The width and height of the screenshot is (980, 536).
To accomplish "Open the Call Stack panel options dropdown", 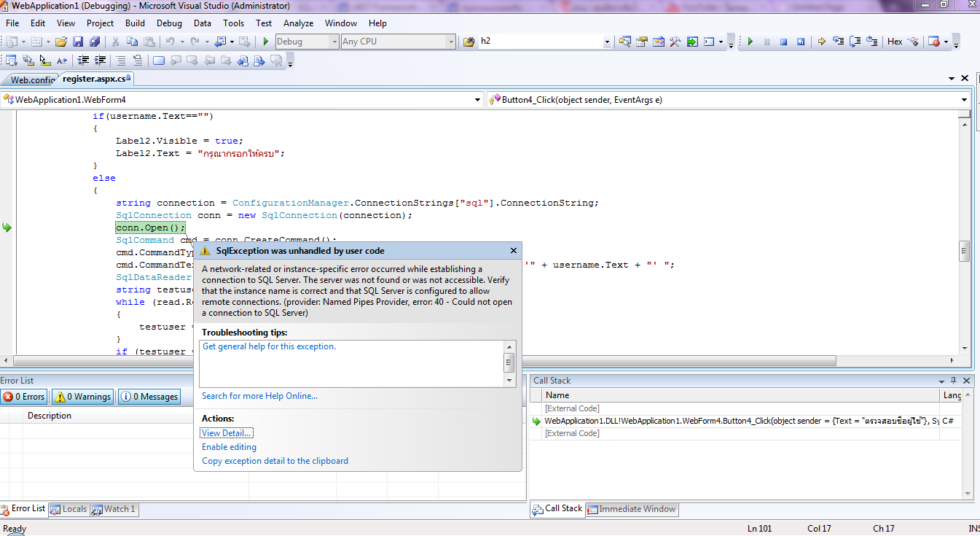I will pos(940,381).
